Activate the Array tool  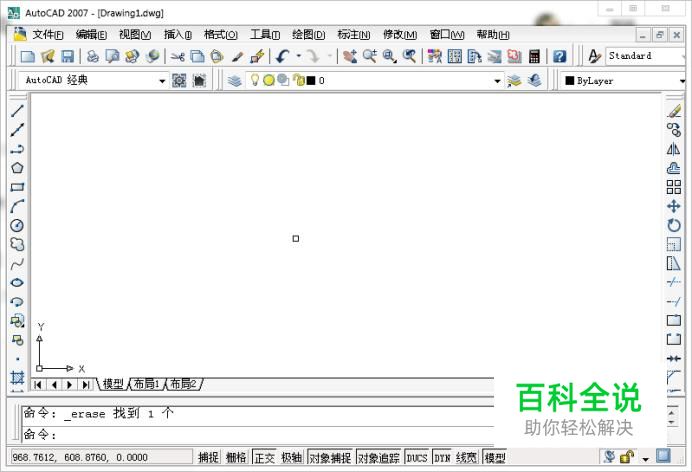click(x=673, y=187)
